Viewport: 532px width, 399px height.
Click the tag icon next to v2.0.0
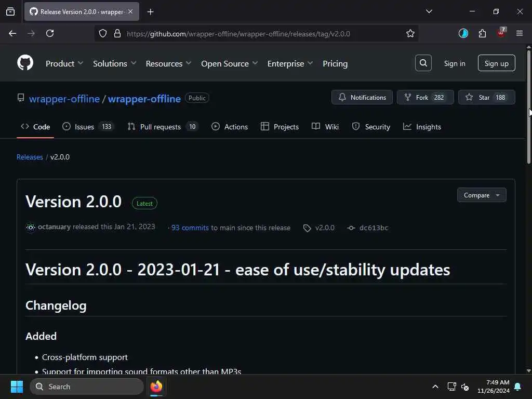pos(307,228)
